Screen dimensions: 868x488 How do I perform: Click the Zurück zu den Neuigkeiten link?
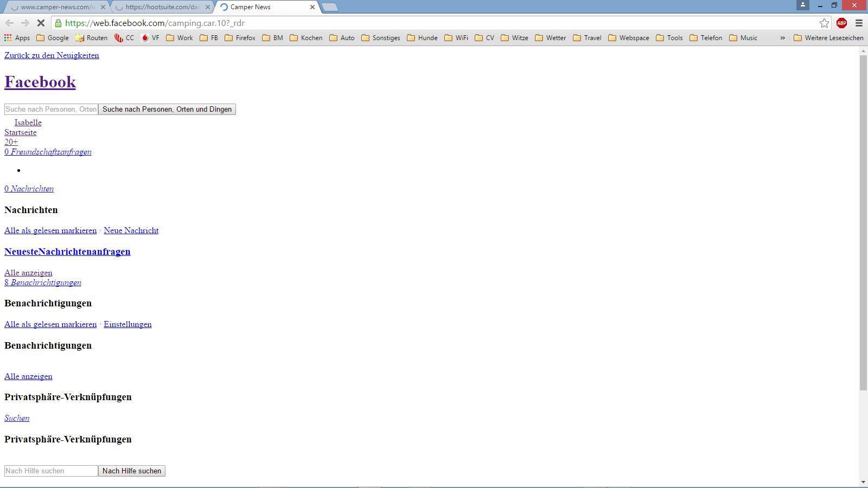click(x=52, y=55)
